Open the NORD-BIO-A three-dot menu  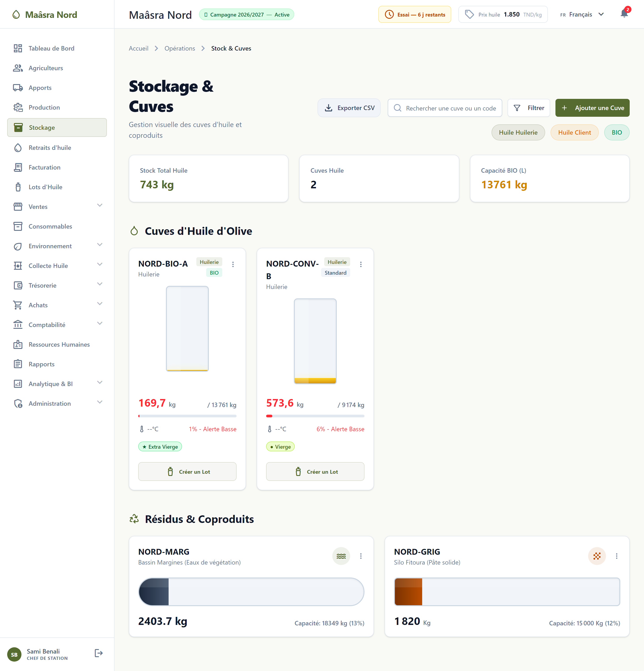point(233,264)
